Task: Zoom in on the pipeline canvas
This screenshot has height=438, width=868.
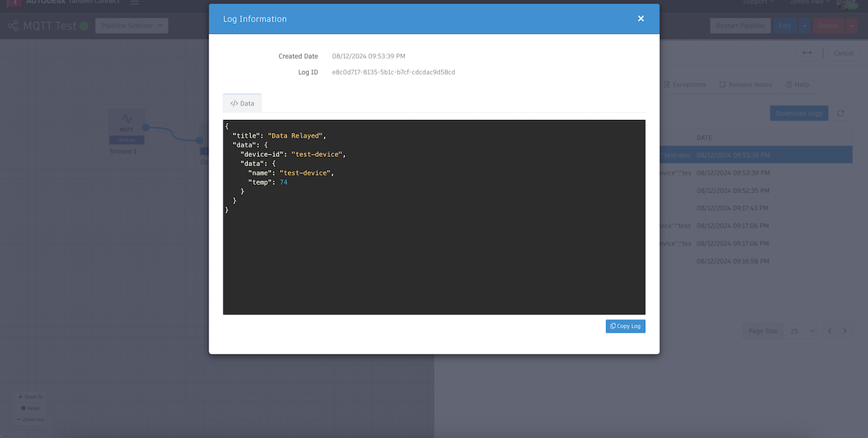Action: click(30, 396)
